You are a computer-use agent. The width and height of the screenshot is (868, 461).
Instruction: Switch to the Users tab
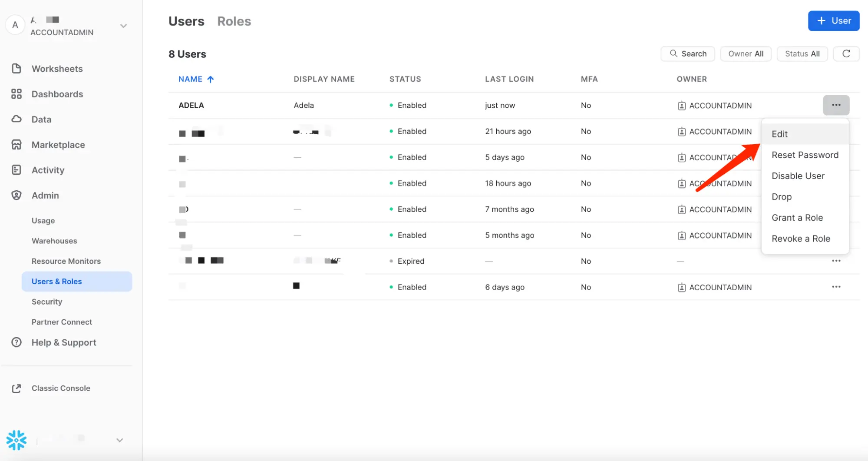click(x=186, y=21)
